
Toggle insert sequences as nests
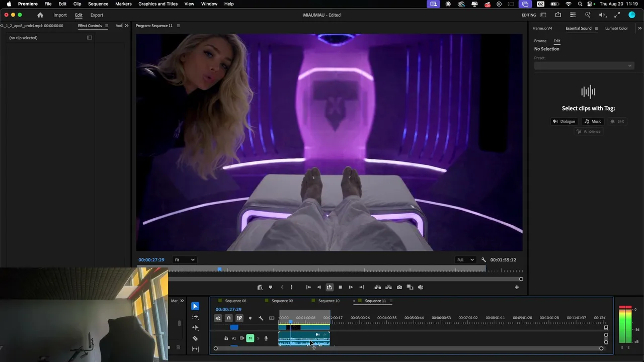[218, 318]
